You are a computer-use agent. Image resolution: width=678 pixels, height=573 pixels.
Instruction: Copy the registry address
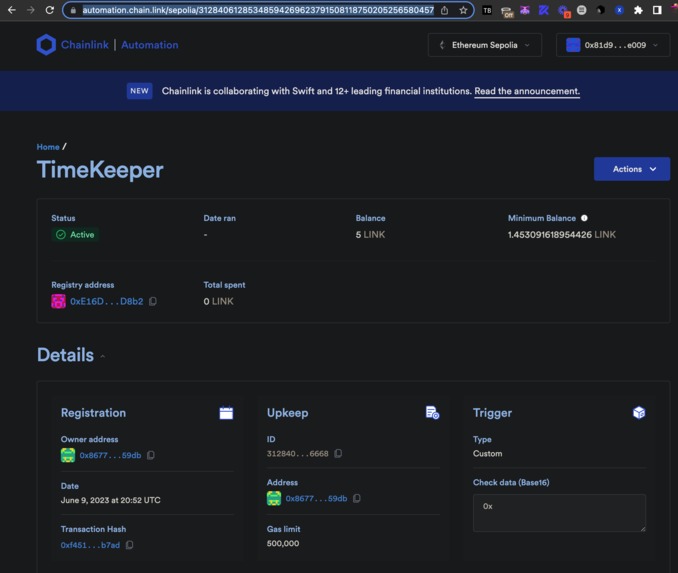153,301
